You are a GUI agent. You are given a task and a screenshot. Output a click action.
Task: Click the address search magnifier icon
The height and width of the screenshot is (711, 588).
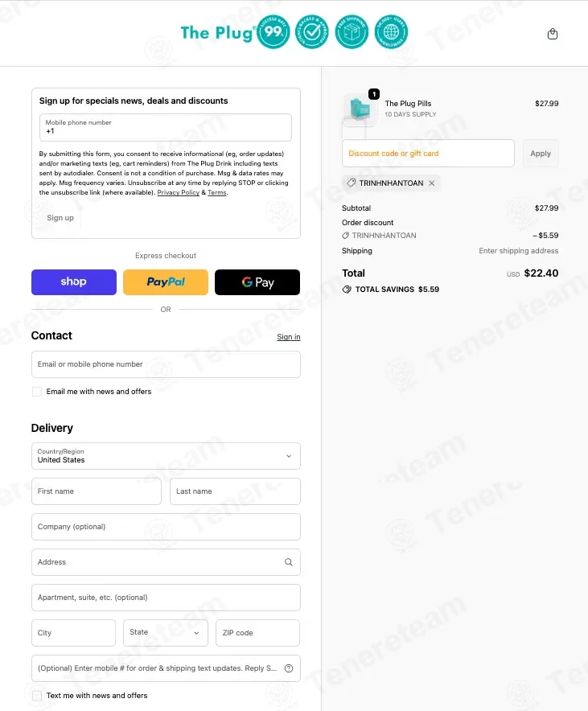click(289, 562)
